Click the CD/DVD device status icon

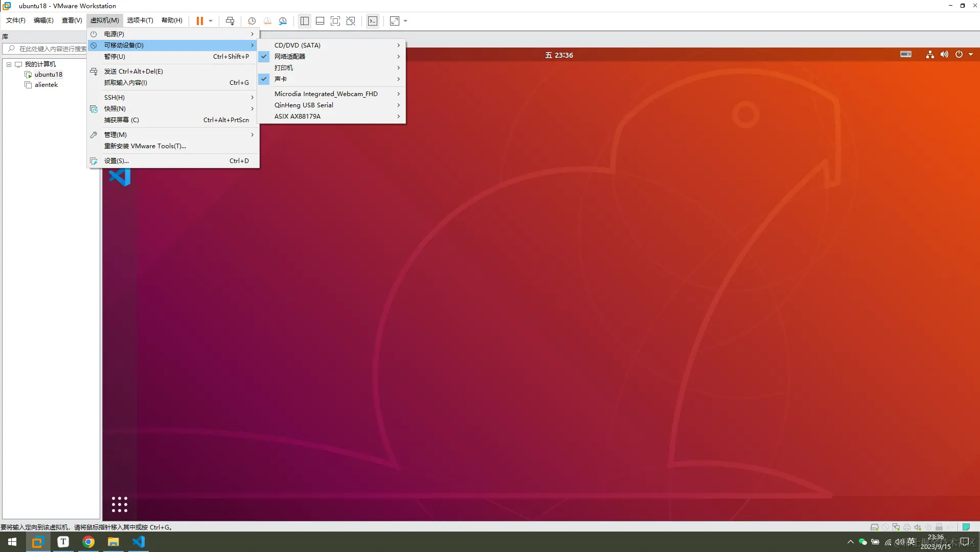coord(885,527)
